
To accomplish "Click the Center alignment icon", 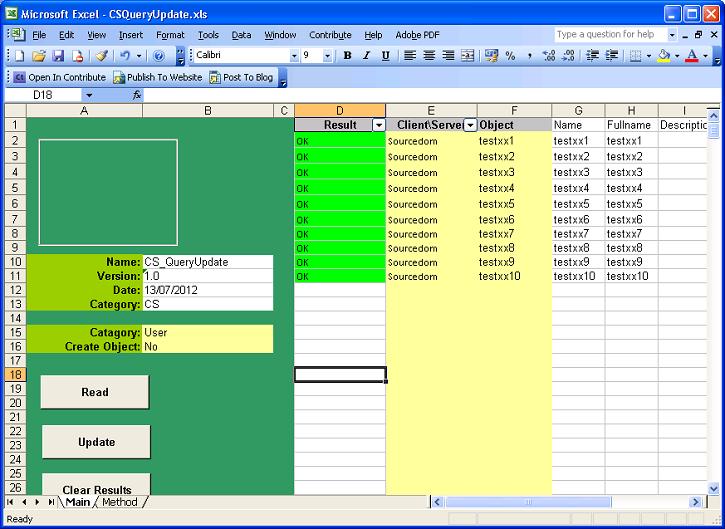I will (x=430, y=56).
